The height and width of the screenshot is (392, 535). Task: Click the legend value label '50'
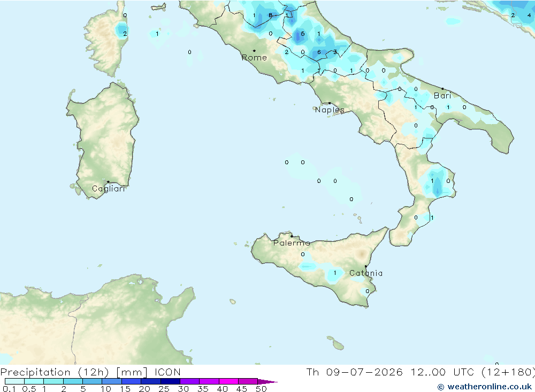point(261,389)
